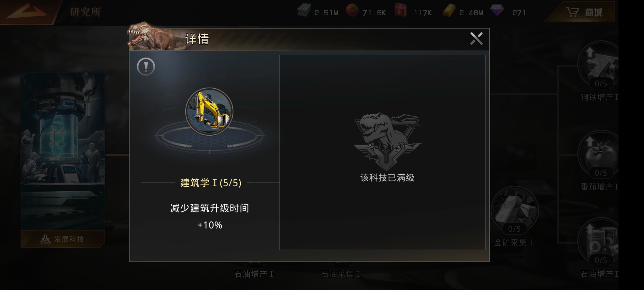Select 发展科技 category tab
Screen dimensions: 644x290
coord(63,239)
